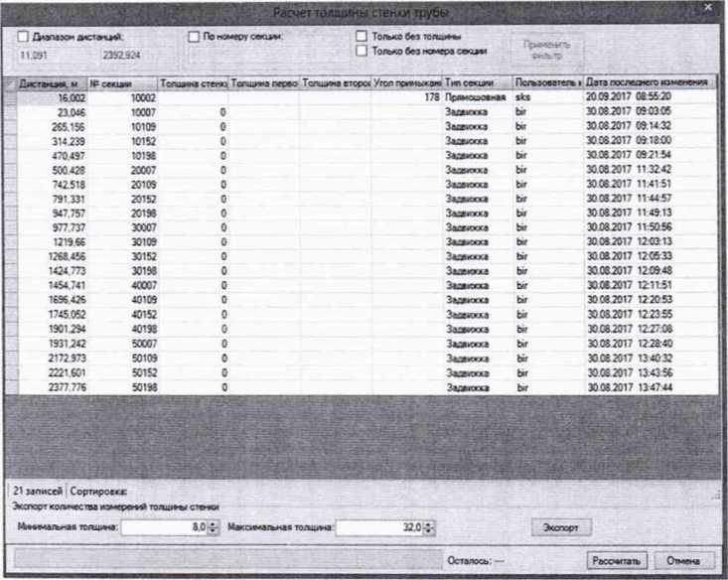Viewport: 728px width, 580px height.
Task: Click the 'Экспорт' button
Action: pos(562,526)
